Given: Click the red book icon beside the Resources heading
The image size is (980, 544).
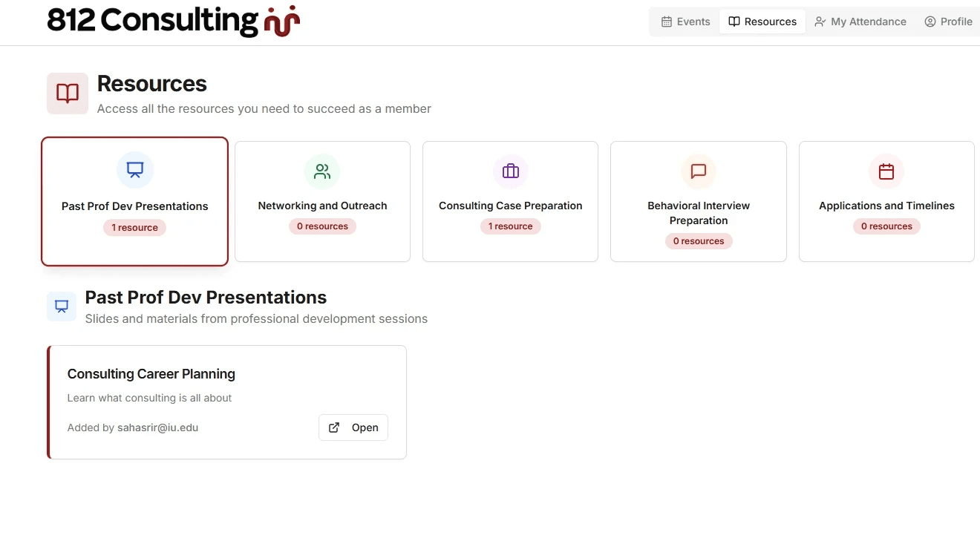Looking at the screenshot, I should tap(67, 94).
